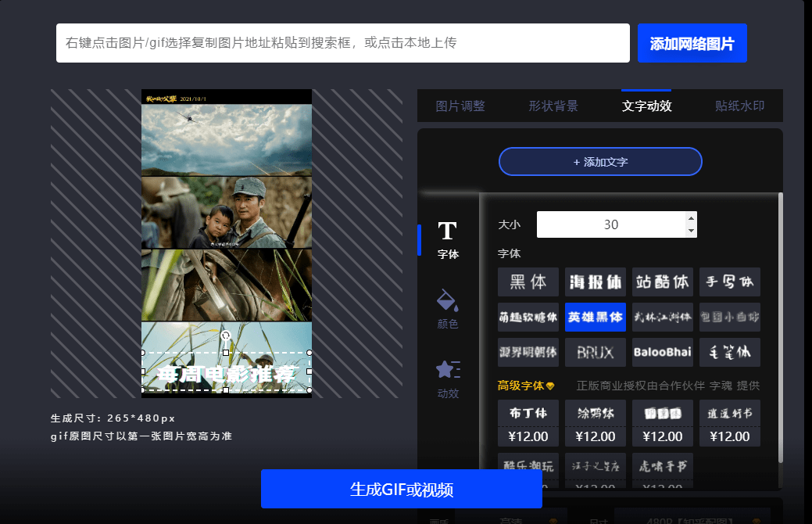This screenshot has height=524, width=812.
Task: Click the image URL input field
Action: coord(342,43)
